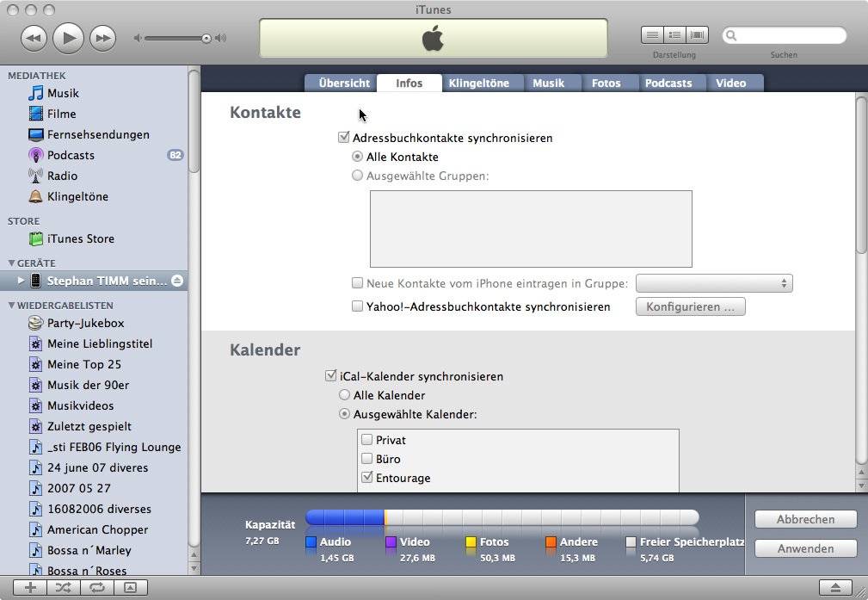The height and width of the screenshot is (600, 868).
Task: Toggle shuffle playback
Action: (64, 587)
